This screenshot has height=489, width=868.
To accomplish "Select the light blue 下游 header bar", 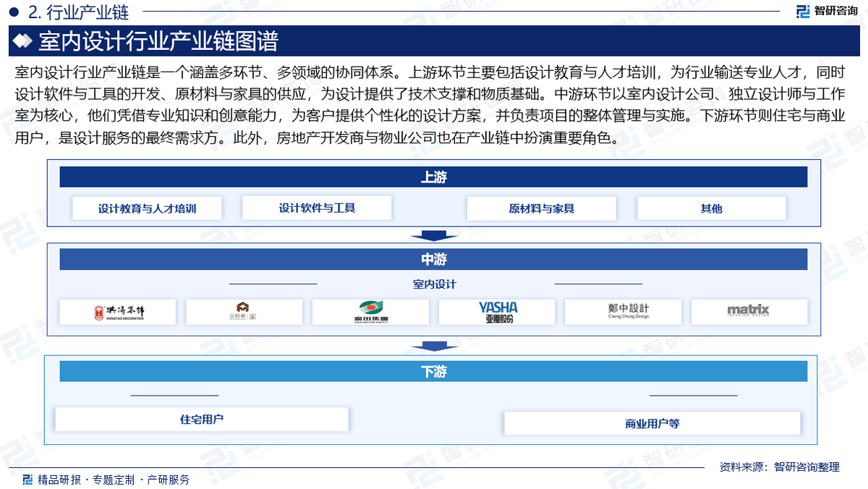I will pyautogui.click(x=433, y=372).
